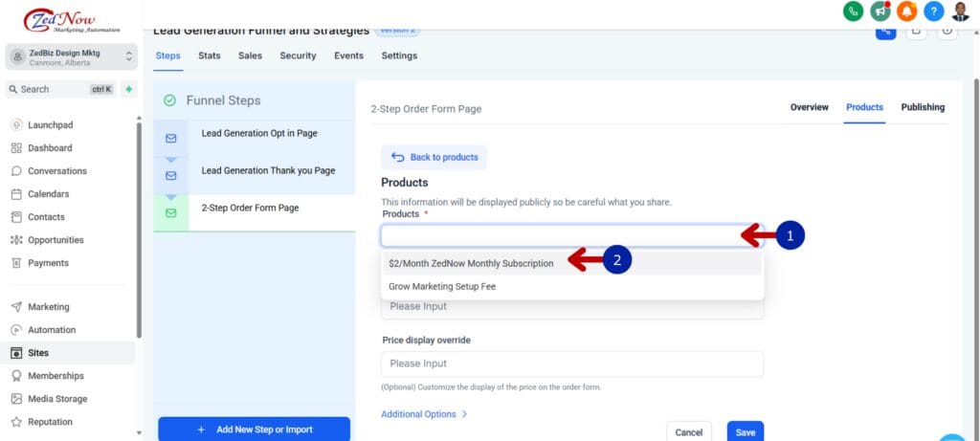Open the Security tab
The width and height of the screenshot is (980, 441).
coord(298,55)
